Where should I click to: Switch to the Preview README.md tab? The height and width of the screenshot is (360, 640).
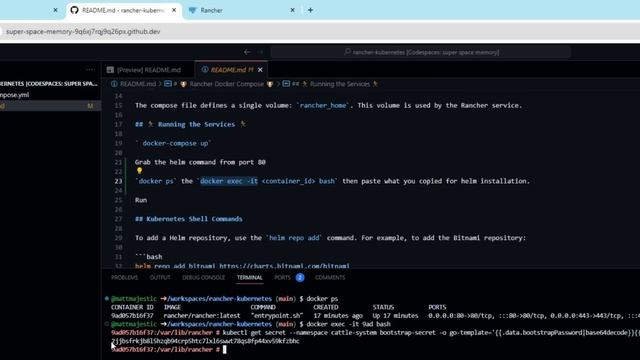pos(149,70)
